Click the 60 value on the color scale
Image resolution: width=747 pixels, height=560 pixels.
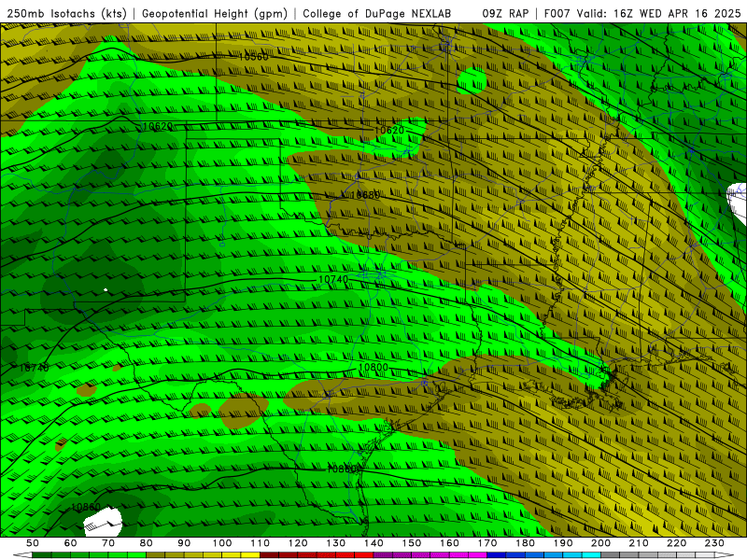tap(71, 543)
